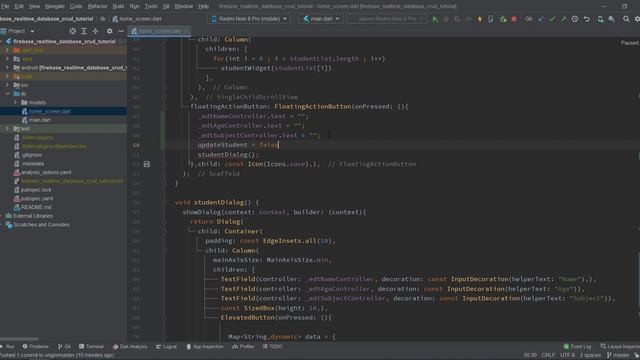This screenshot has width=640, height=360.
Task: Expand External Libraries node
Action: point(2,216)
